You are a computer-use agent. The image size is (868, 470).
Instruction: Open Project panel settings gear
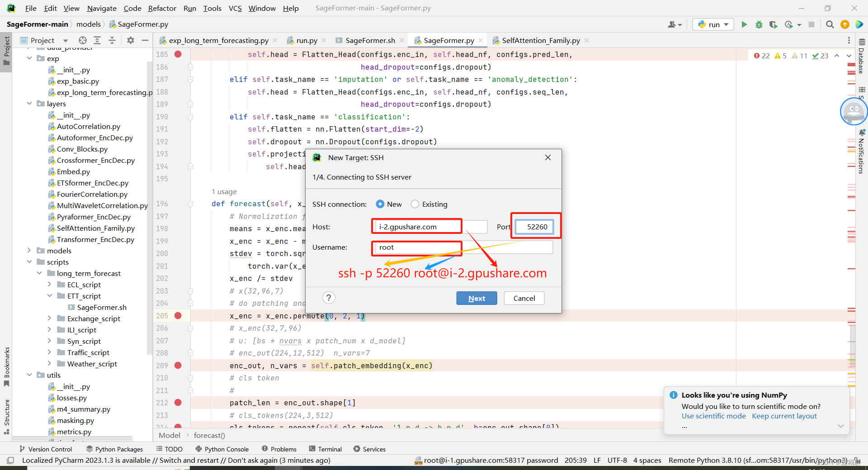point(131,40)
